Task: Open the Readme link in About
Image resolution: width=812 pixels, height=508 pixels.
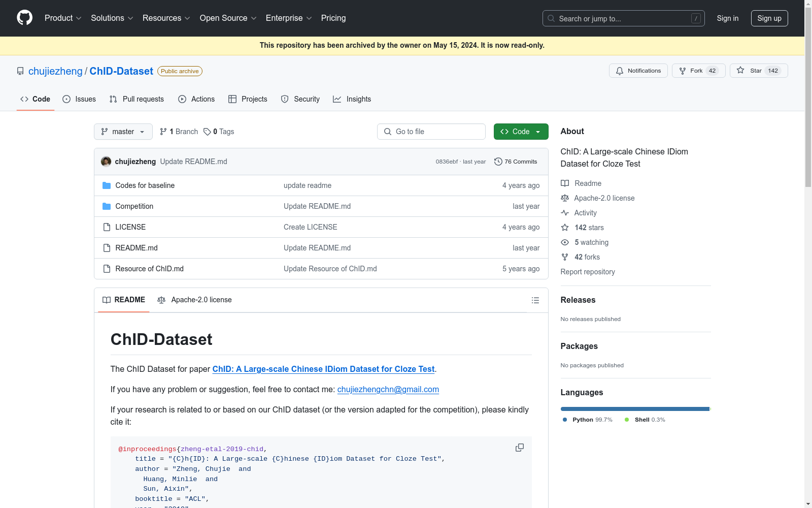Action: coord(581,183)
